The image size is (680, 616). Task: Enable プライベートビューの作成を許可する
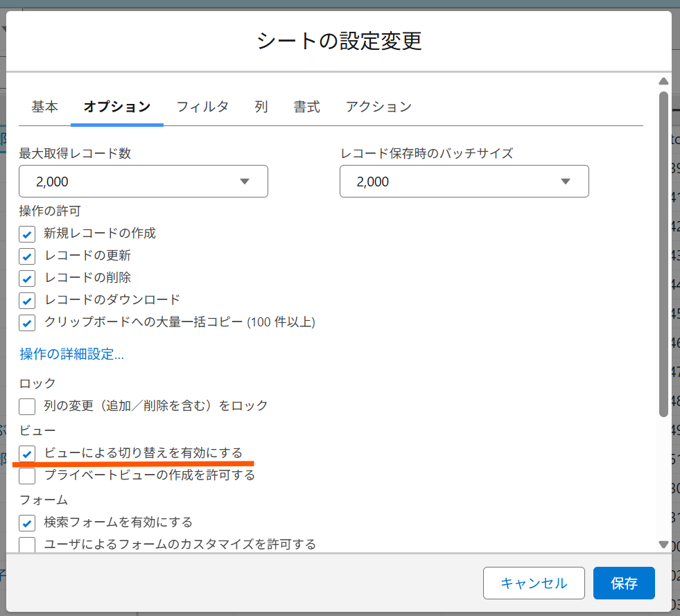coord(27,476)
